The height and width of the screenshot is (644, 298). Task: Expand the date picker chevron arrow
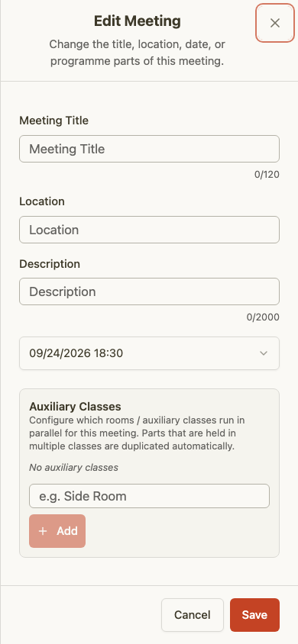[x=264, y=353]
